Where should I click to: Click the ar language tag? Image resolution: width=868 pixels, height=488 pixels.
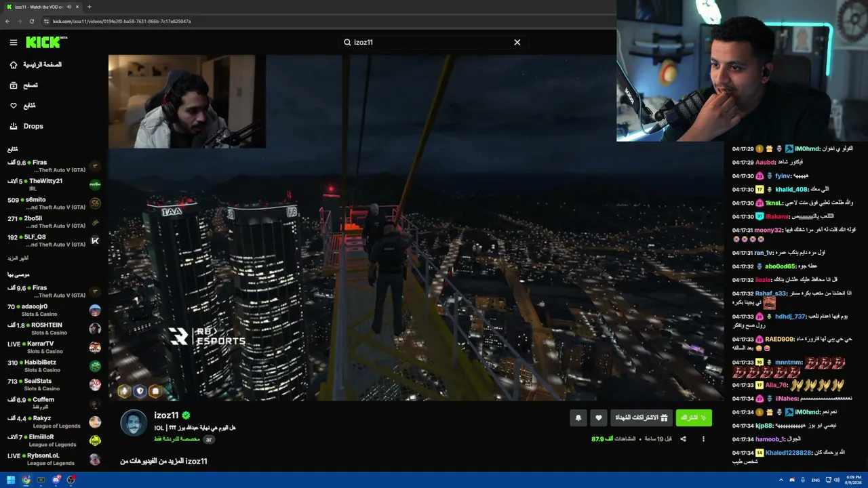209,439
